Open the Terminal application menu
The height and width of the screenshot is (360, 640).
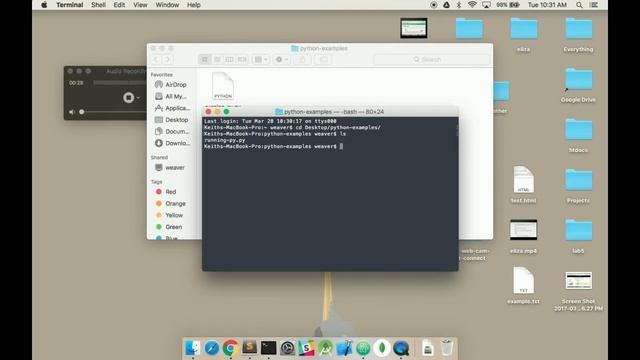click(x=69, y=5)
